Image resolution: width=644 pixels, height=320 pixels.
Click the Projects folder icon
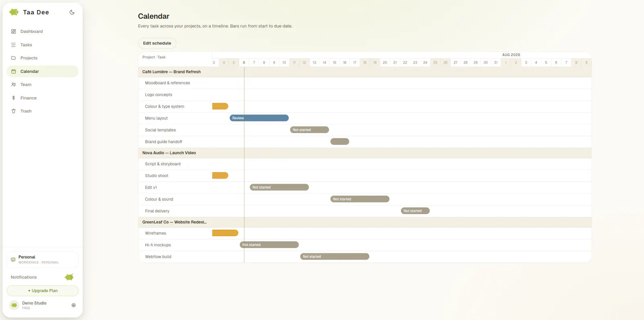click(14, 58)
